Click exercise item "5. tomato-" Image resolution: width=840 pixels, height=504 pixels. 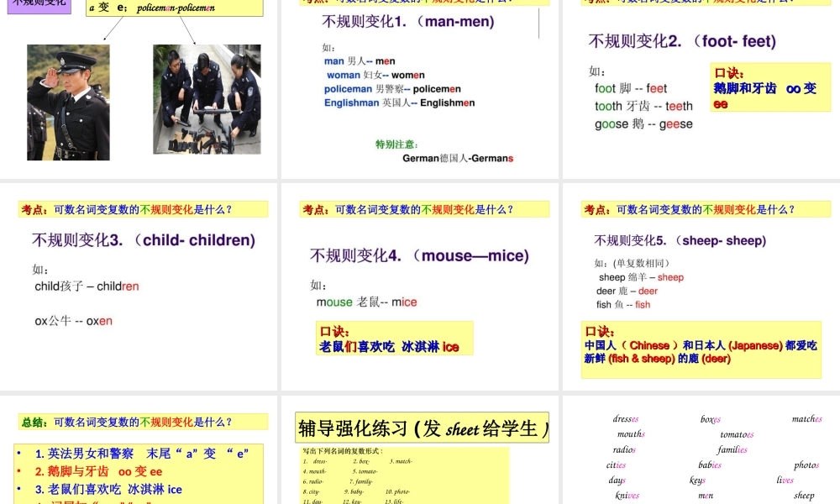365,471
